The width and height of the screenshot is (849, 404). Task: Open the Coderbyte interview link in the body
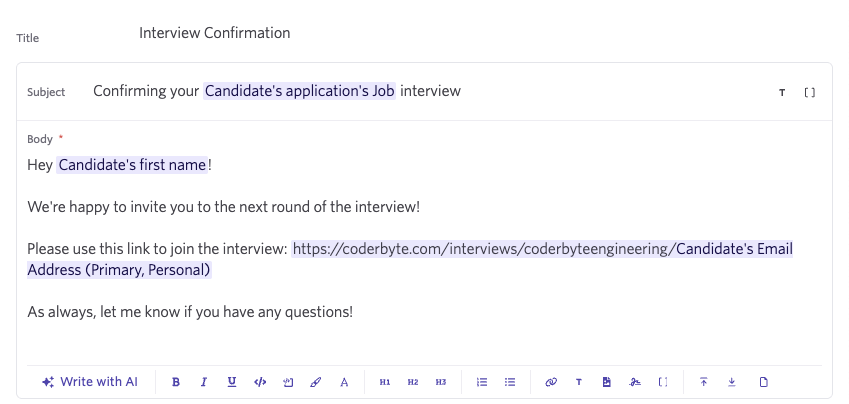coord(483,248)
